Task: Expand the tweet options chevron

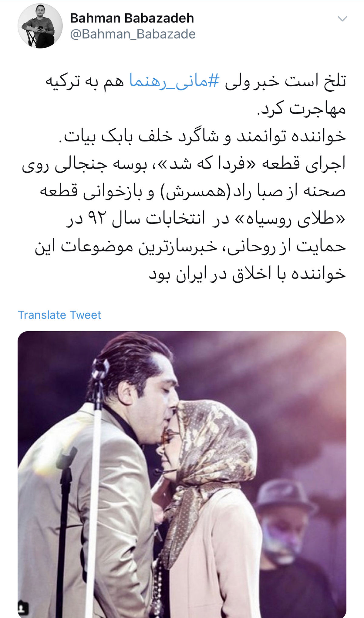Action: pos(342,19)
